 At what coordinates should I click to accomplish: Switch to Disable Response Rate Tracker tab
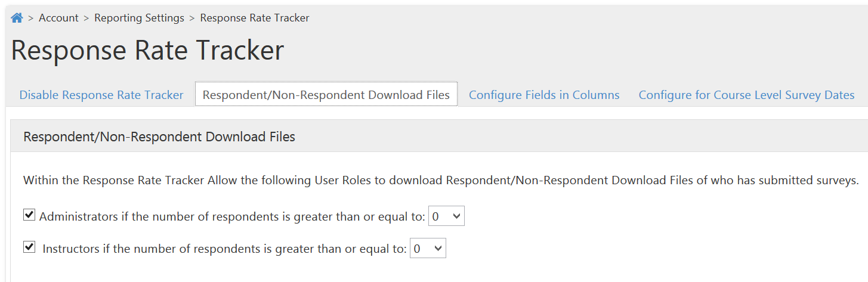tap(101, 95)
